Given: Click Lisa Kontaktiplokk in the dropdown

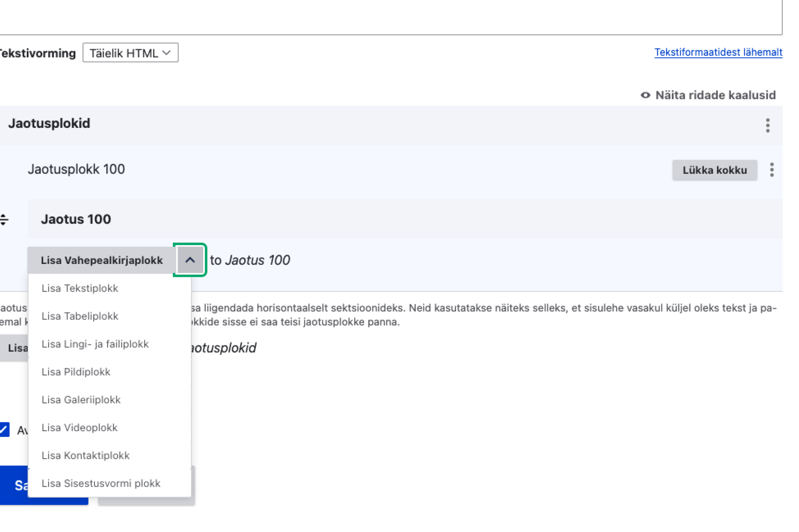Looking at the screenshot, I should [x=86, y=455].
